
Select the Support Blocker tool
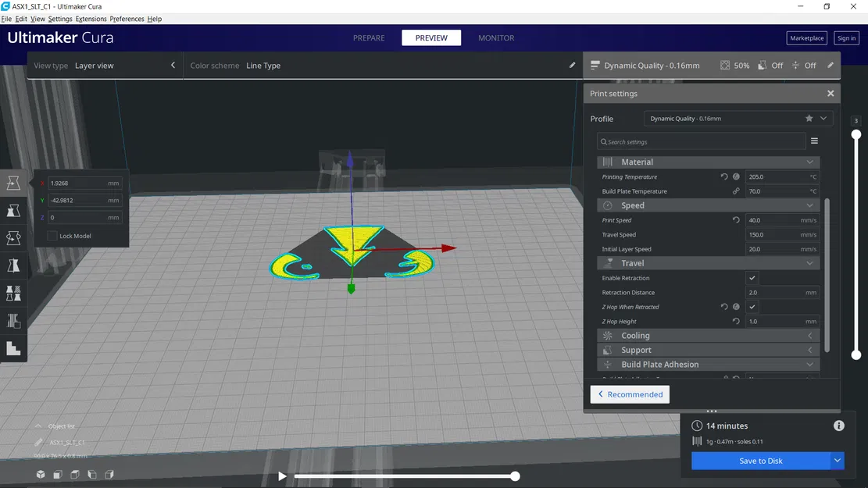(x=13, y=321)
